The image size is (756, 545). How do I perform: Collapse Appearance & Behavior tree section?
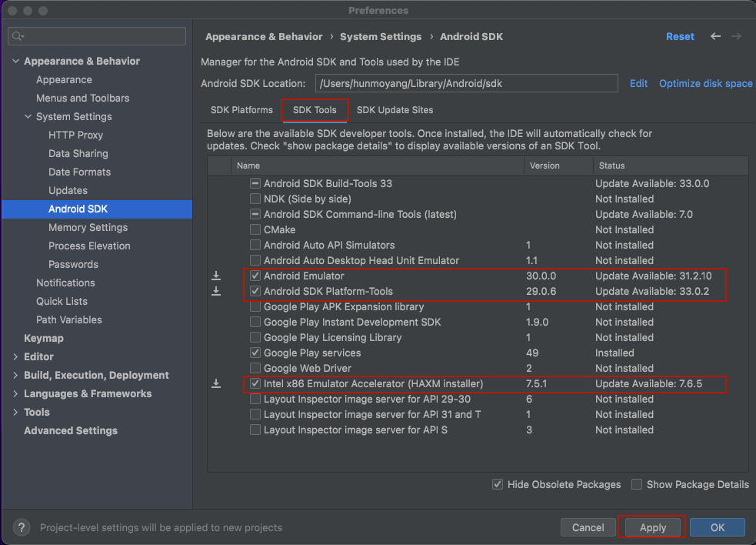[x=15, y=62]
